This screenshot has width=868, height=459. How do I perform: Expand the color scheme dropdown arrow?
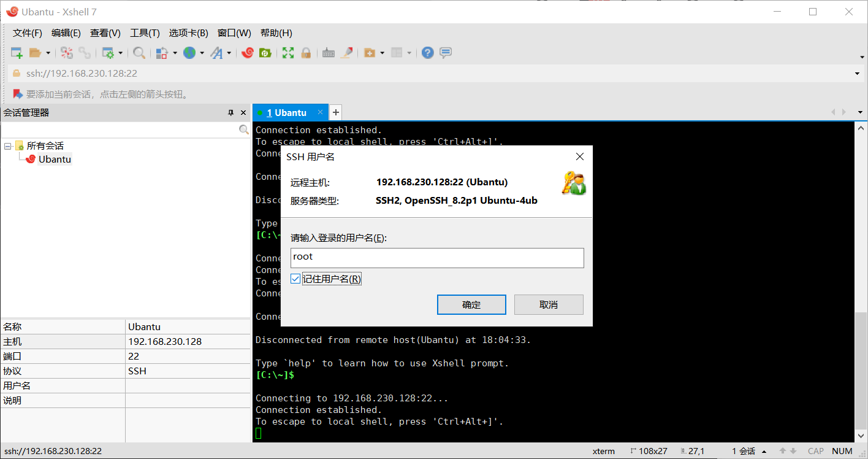click(175, 53)
